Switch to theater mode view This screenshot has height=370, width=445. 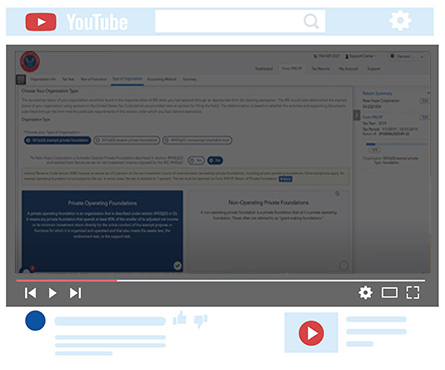point(389,293)
